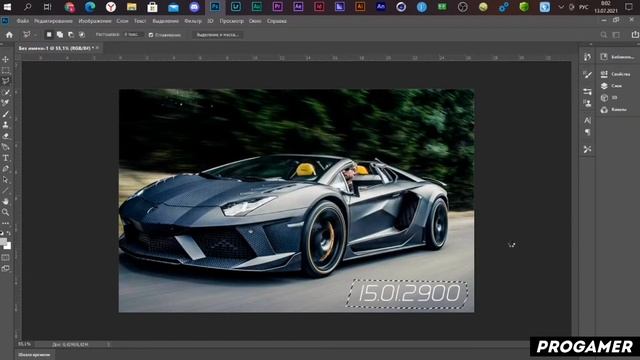Image resolution: width=640 pixels, height=360 pixels.
Task: Change the screen mode
Action: click(6, 269)
